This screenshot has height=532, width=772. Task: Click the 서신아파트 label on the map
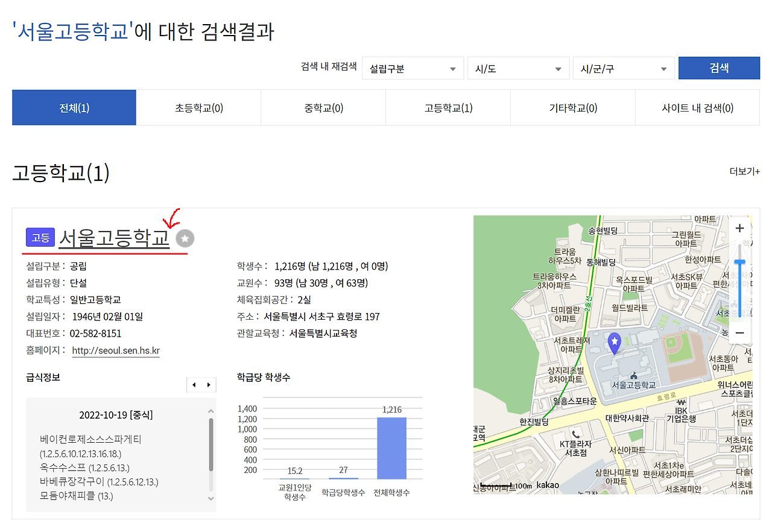627,450
